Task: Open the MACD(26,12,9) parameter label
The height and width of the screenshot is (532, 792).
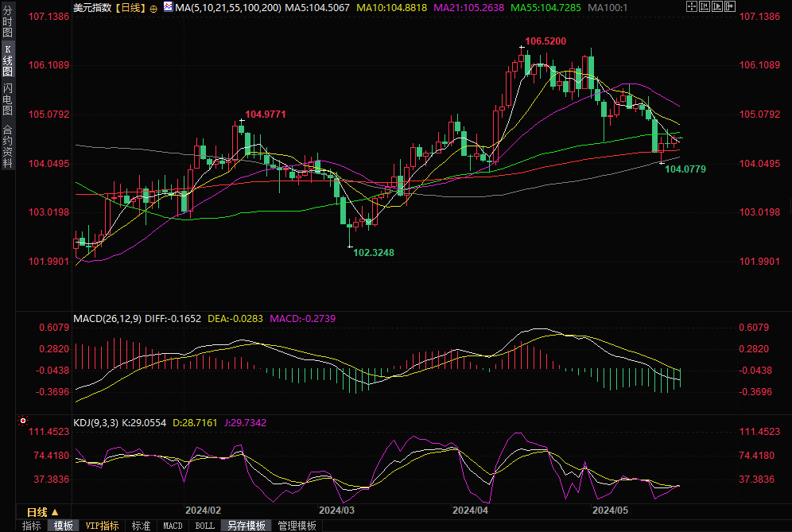Action: [107, 319]
